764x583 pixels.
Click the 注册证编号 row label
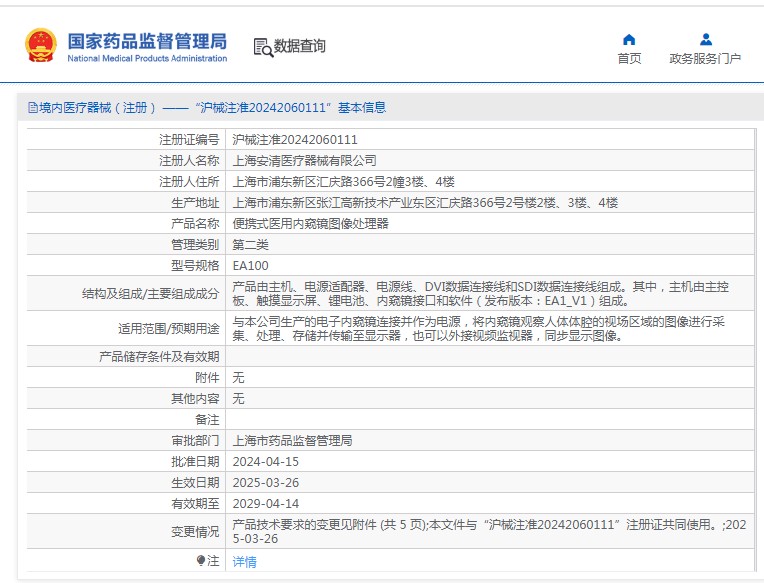(189, 140)
